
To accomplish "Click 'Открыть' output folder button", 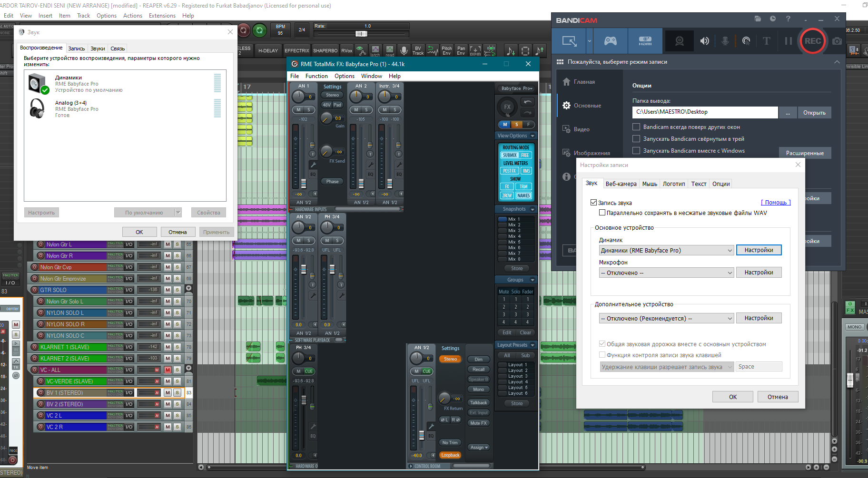I will [814, 113].
